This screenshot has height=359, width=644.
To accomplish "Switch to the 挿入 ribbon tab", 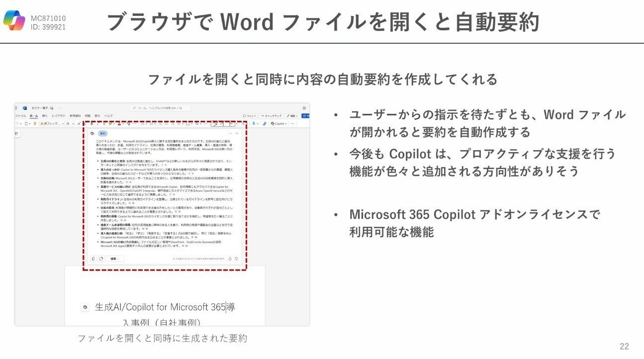I will (45, 115).
